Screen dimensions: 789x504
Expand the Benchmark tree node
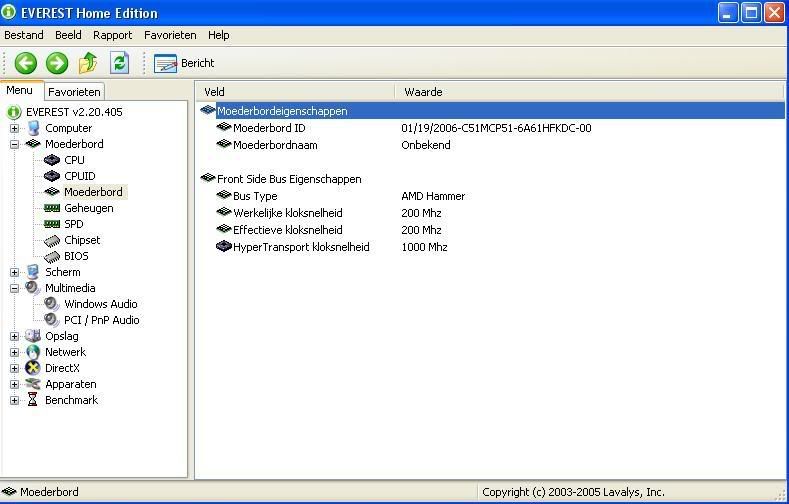[x=15, y=400]
